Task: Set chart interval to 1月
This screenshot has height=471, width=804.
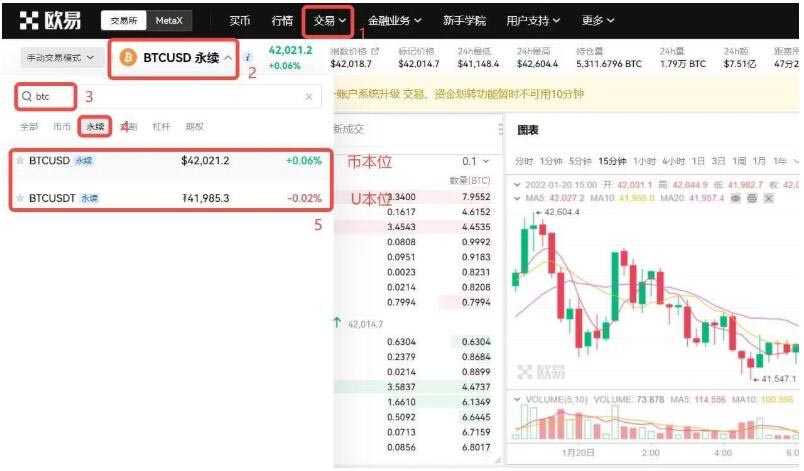Action: (759, 161)
